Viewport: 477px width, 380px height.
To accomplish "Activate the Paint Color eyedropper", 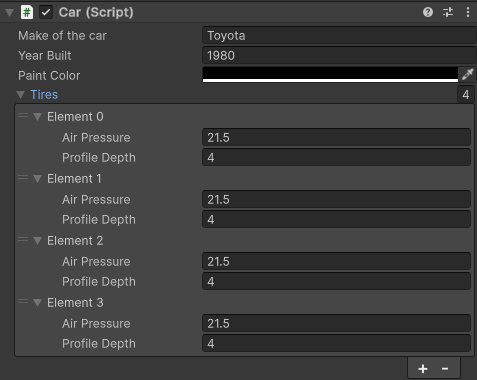I will [x=467, y=74].
